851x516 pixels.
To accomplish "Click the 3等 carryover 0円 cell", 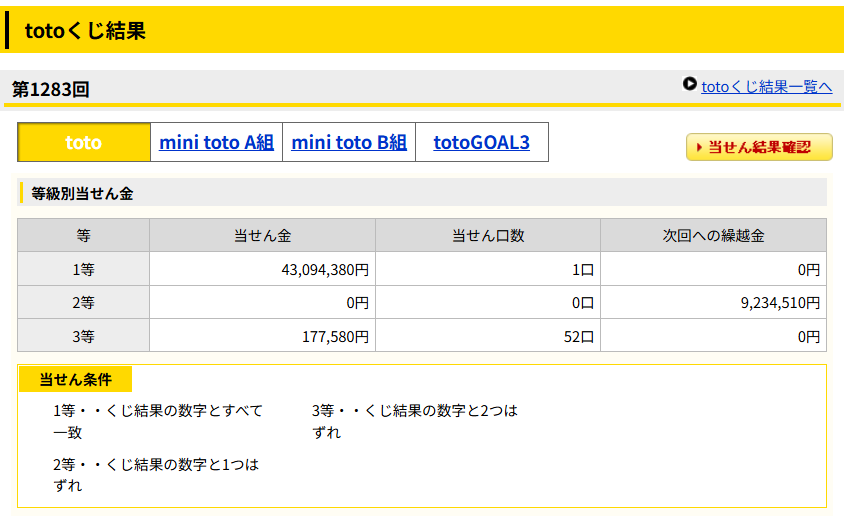I will [713, 336].
